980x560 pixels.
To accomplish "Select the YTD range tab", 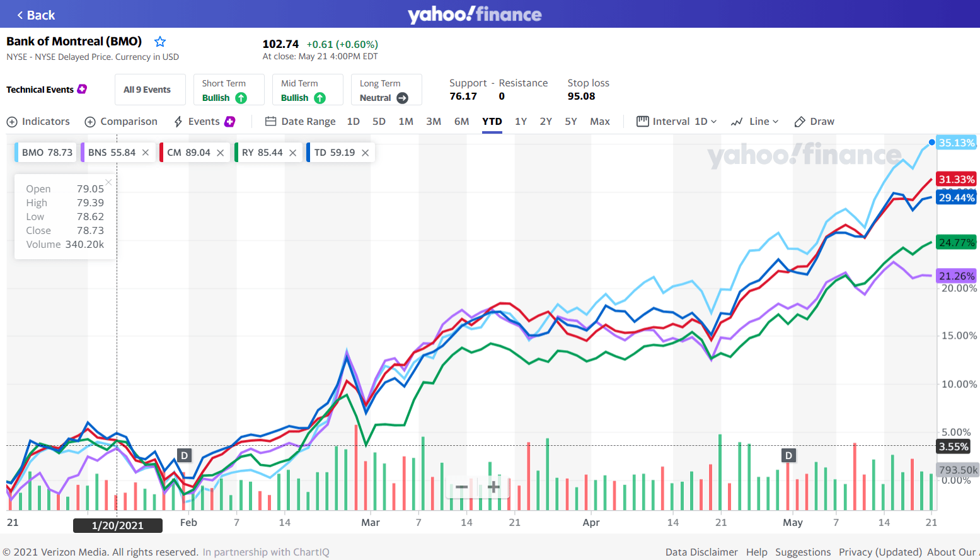I will [x=492, y=122].
